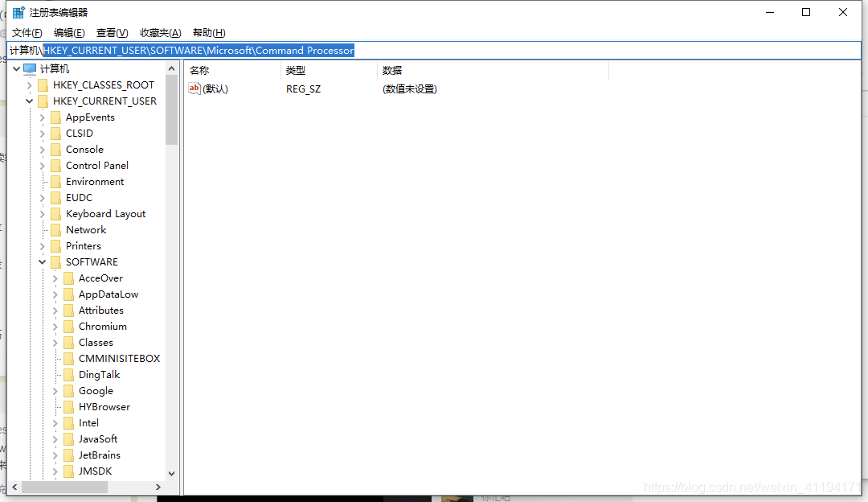Image resolution: width=868 pixels, height=502 pixels.
Task: Open the 收藏夹(A) menu
Action: click(161, 33)
